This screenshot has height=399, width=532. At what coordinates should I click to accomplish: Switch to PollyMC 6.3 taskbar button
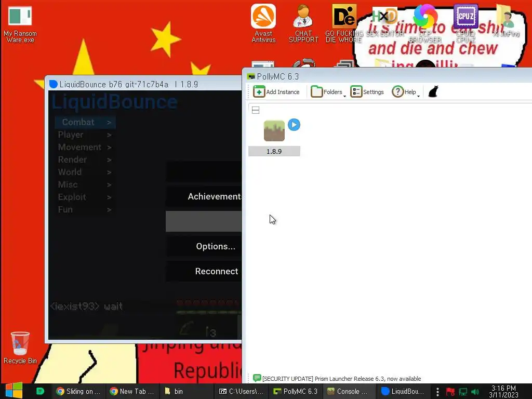point(295,391)
